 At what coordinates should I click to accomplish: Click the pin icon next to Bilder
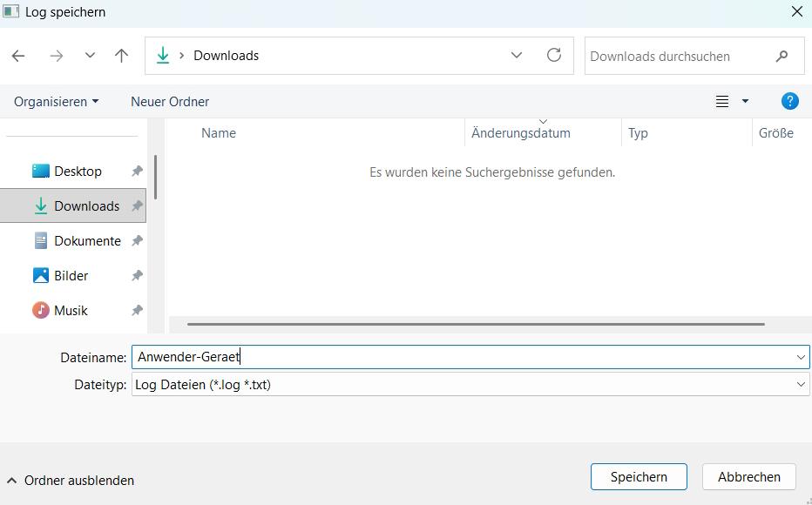(137, 276)
